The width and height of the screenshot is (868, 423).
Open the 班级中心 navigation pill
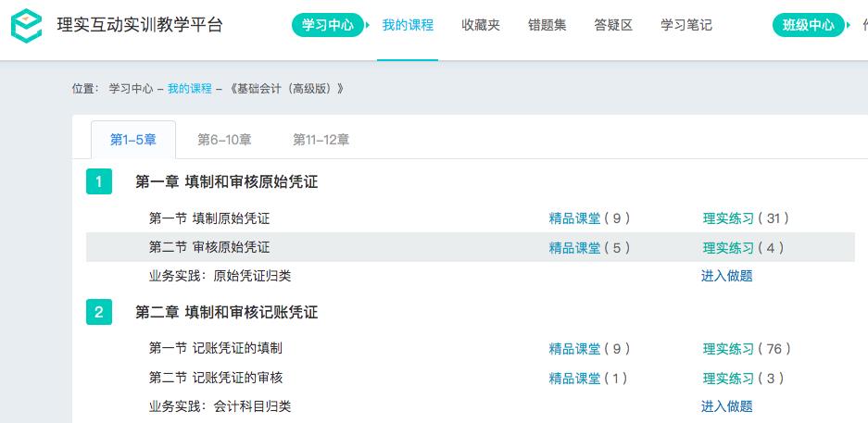pos(803,25)
